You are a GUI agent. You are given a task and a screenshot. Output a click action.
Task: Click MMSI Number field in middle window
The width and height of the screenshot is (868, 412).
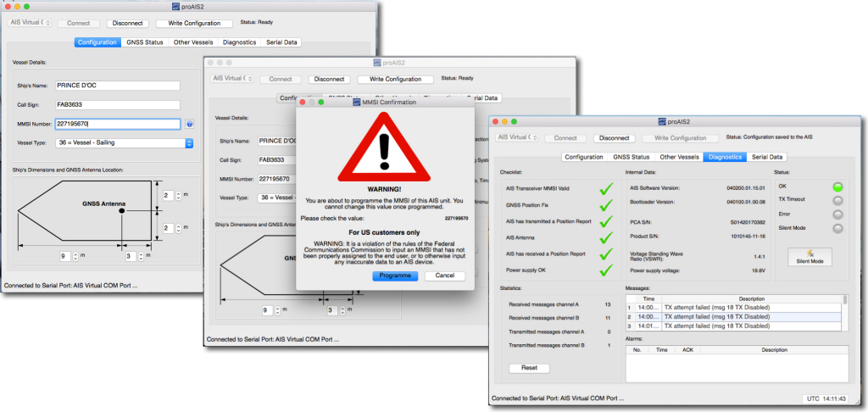277,179
